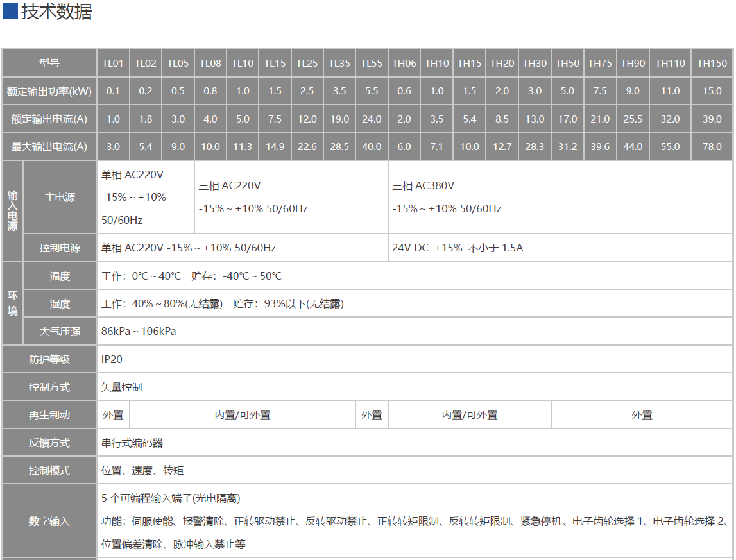
Task: Click the 控制电源 row header
Action: pyautogui.click(x=60, y=247)
